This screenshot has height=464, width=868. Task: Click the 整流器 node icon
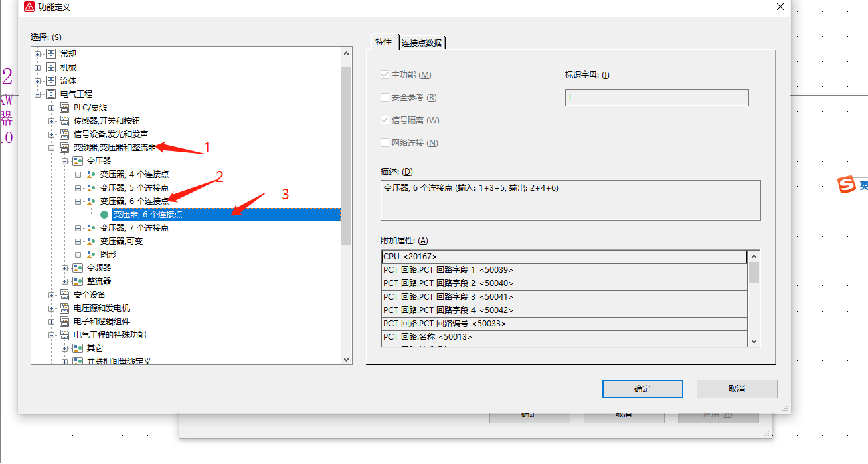(x=78, y=281)
